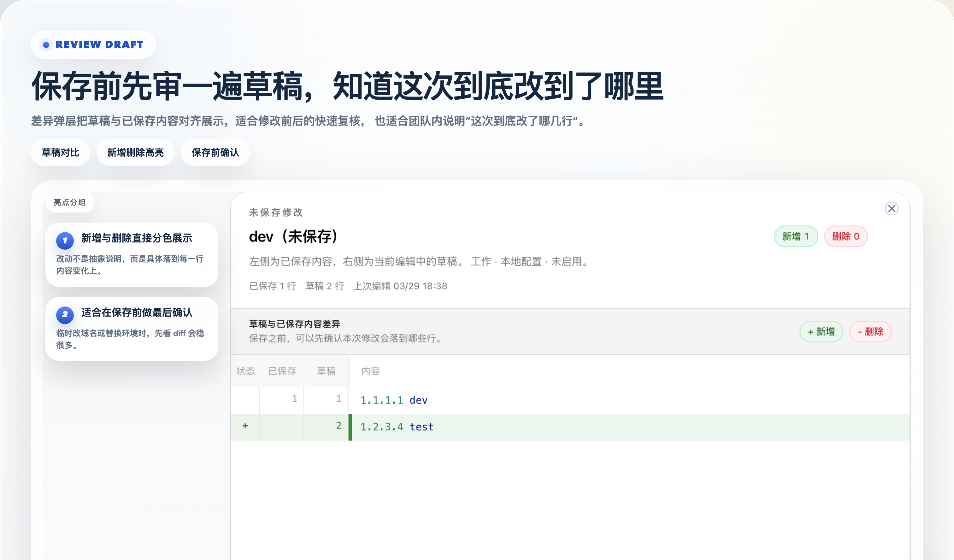
Task: Select the 草稿对比 tag
Action: tap(61, 153)
